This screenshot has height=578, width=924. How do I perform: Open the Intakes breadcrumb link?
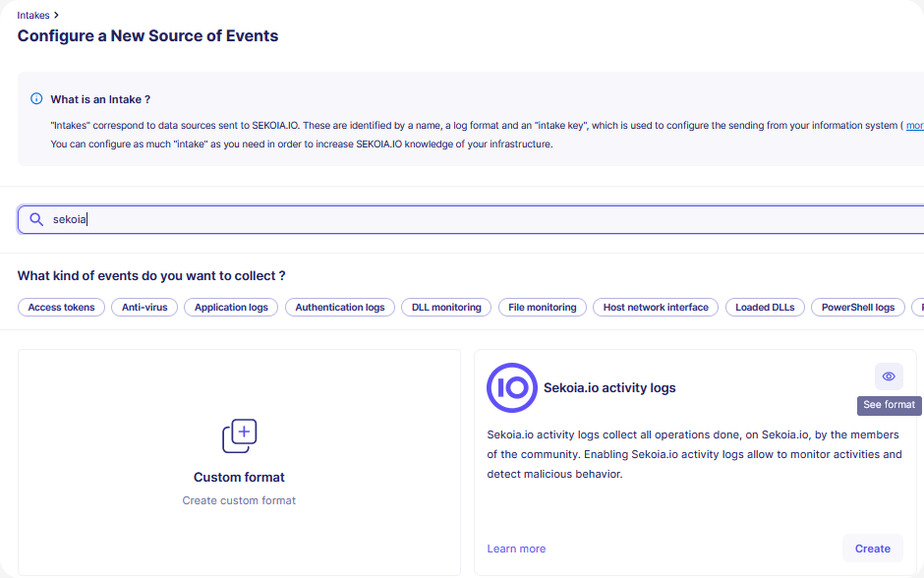pyautogui.click(x=33, y=16)
